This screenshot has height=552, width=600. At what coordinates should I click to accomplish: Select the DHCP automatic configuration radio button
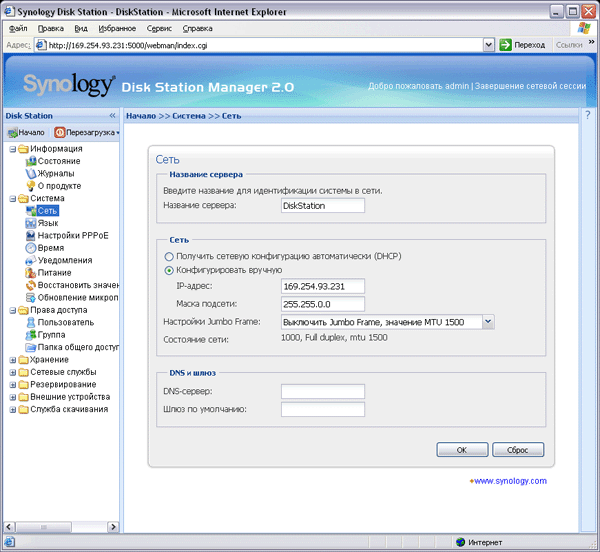pos(169,256)
